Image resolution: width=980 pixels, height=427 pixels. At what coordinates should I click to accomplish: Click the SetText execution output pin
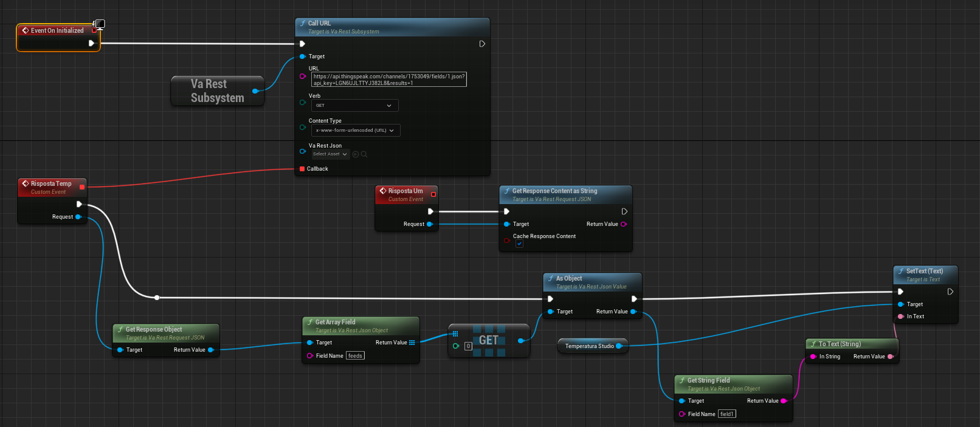click(950, 292)
